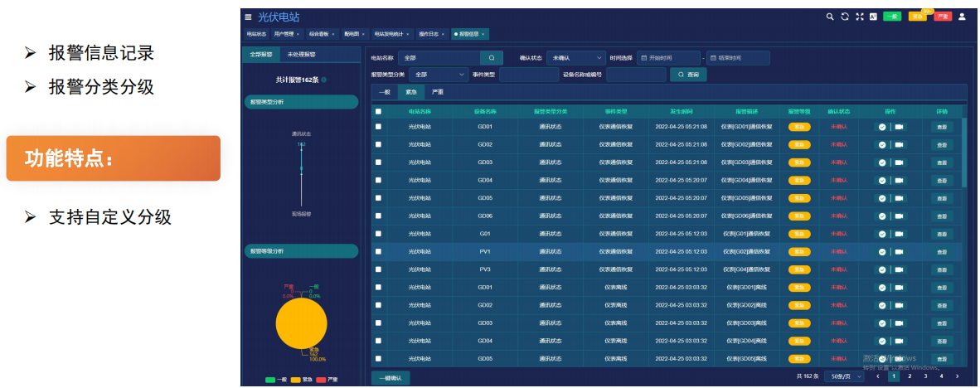Image resolution: width=980 pixels, height=388 pixels.
Task: Toggle the red 严重 legend swatch
Action: pos(321,380)
